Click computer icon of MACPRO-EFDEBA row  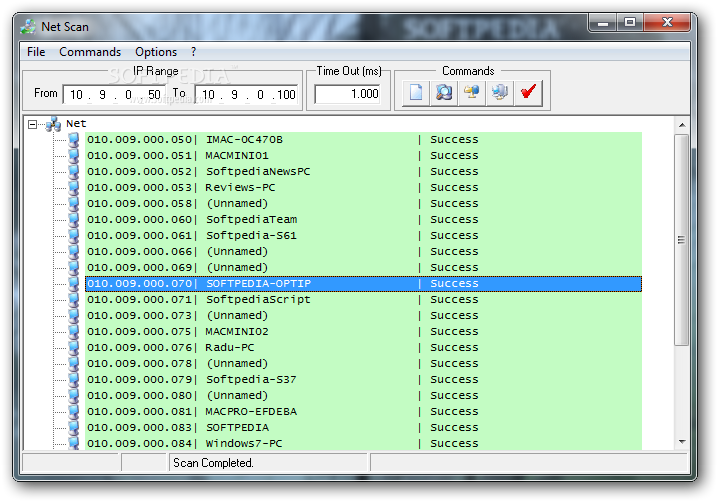[74, 412]
